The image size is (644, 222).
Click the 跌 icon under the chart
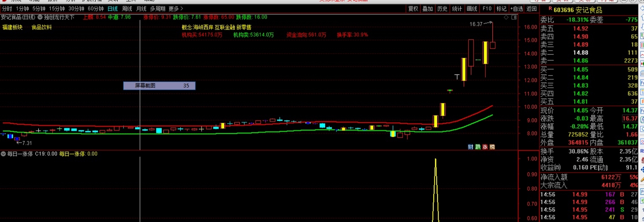478,147
